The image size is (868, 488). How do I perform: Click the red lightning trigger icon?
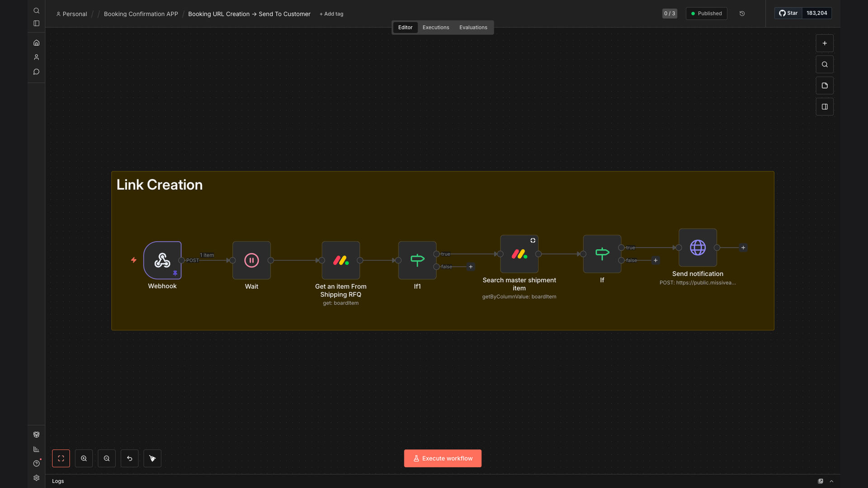[x=134, y=260]
